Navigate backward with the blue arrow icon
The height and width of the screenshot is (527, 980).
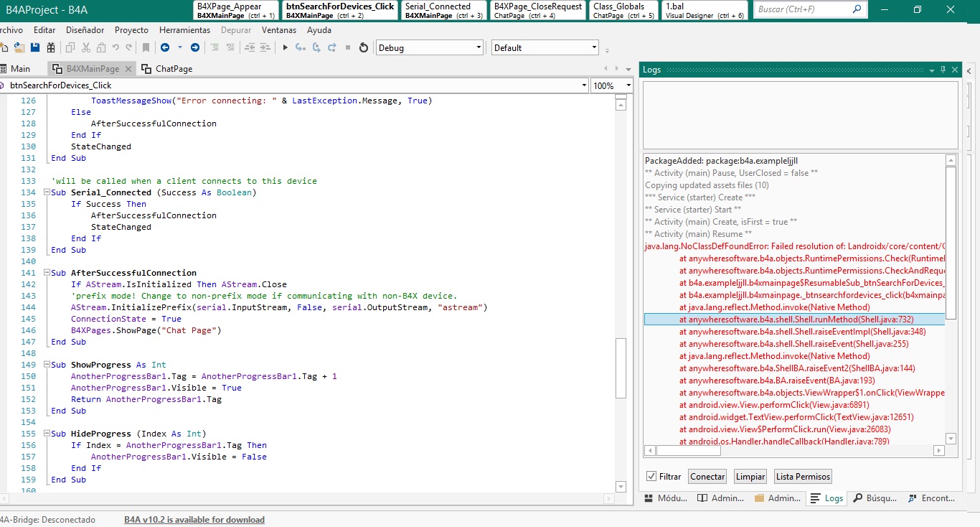(x=165, y=48)
